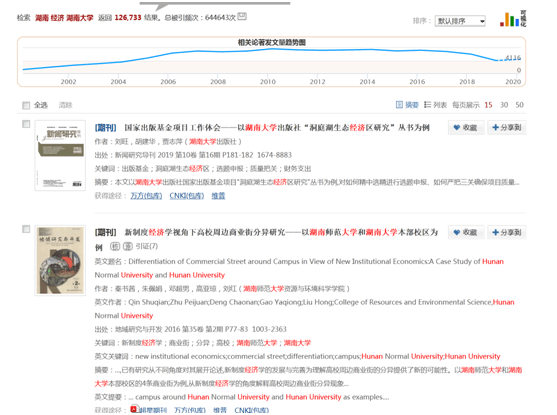
Task: Click the 引证(7) citation count link
Action: (x=147, y=246)
